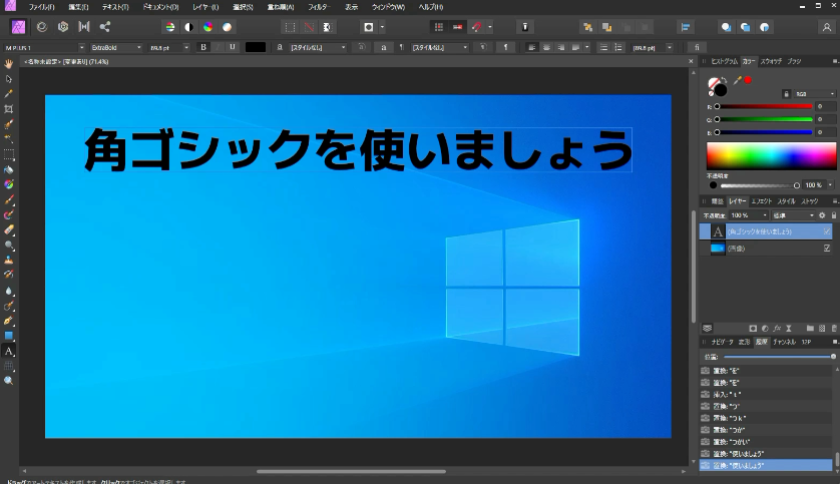Close the untitled document tab
Viewport: 840px width, 484px height.
pyautogui.click(x=690, y=62)
